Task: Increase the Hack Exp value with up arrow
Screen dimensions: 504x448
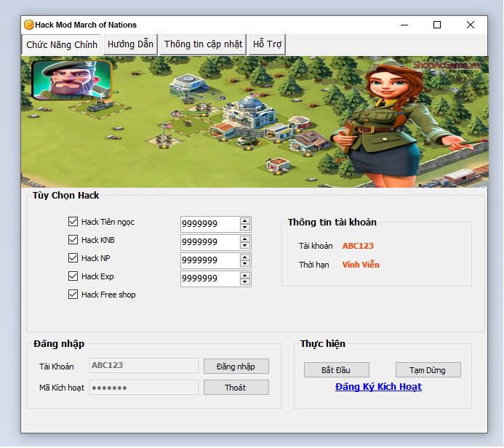Action: [x=245, y=276]
